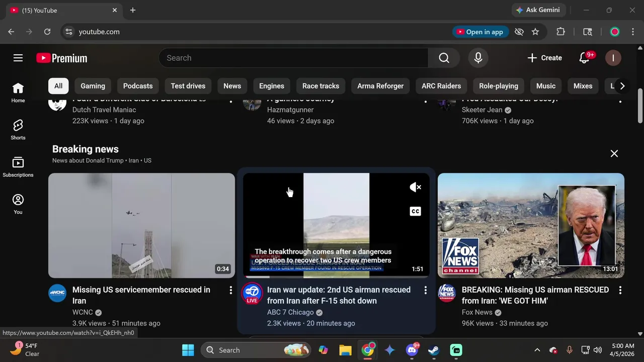644x362 pixels.
Task: Open the Skeeter Jean channel link
Action: (x=482, y=110)
